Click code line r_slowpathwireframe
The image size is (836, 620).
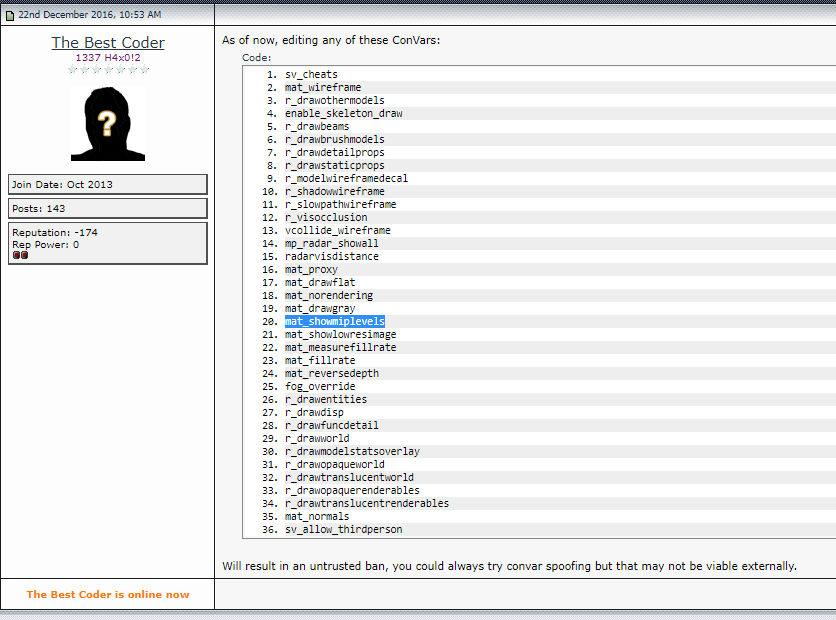(341, 205)
